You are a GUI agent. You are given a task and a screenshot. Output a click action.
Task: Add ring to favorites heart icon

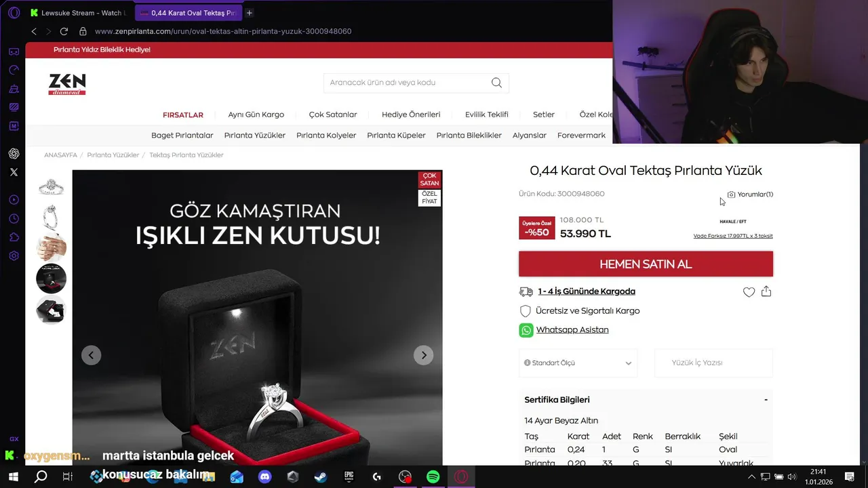(x=749, y=292)
